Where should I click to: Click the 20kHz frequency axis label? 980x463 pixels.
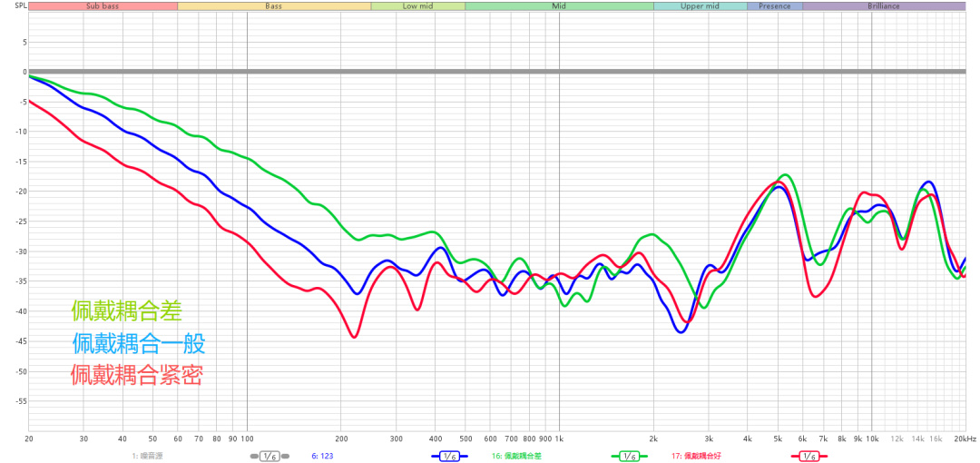pos(965,439)
